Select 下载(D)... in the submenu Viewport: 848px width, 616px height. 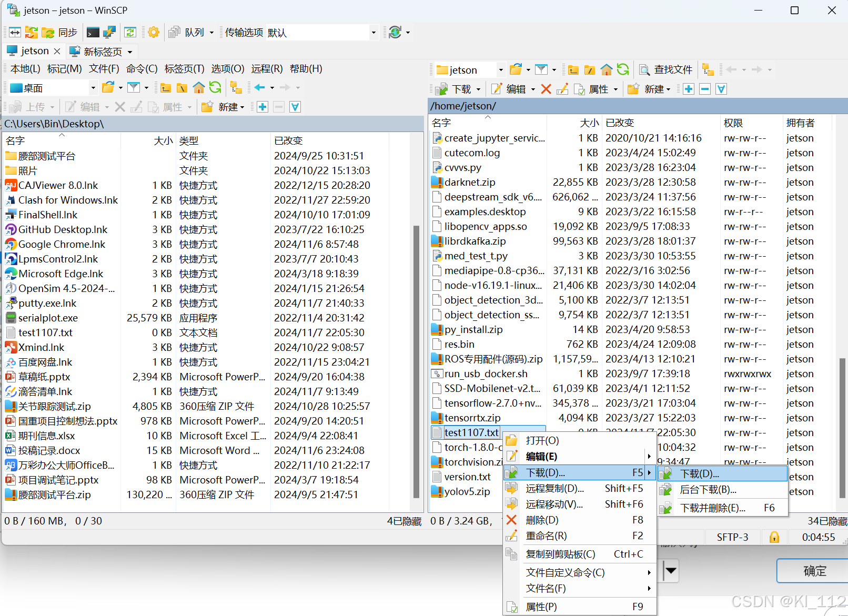(x=723, y=473)
